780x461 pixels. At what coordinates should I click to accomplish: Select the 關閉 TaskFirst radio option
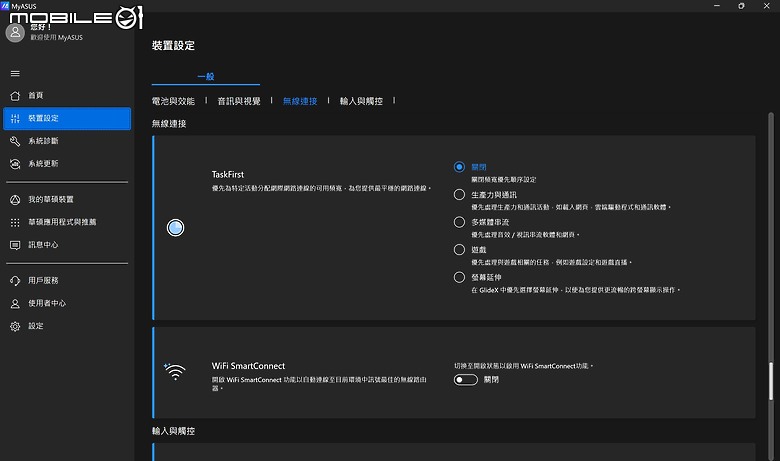(x=459, y=167)
